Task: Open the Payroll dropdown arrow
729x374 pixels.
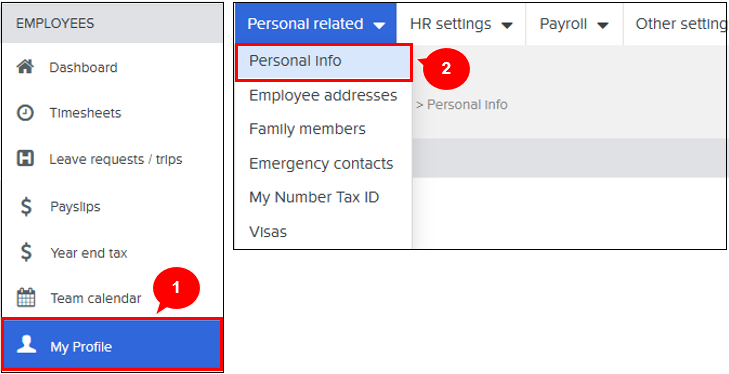Action: [x=603, y=25]
